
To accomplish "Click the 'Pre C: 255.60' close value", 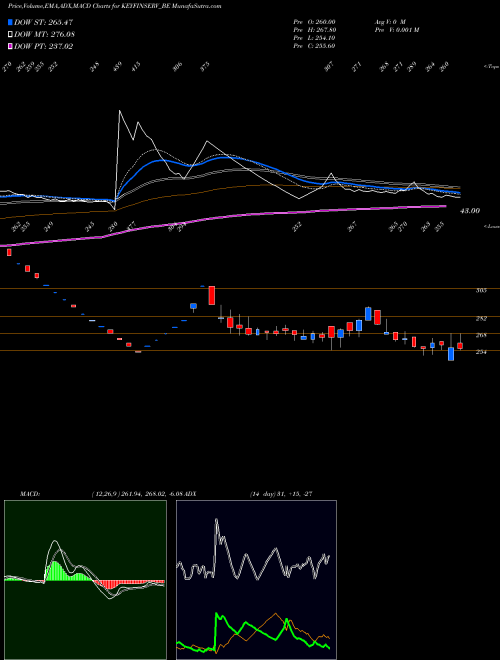I will tap(314, 46).
